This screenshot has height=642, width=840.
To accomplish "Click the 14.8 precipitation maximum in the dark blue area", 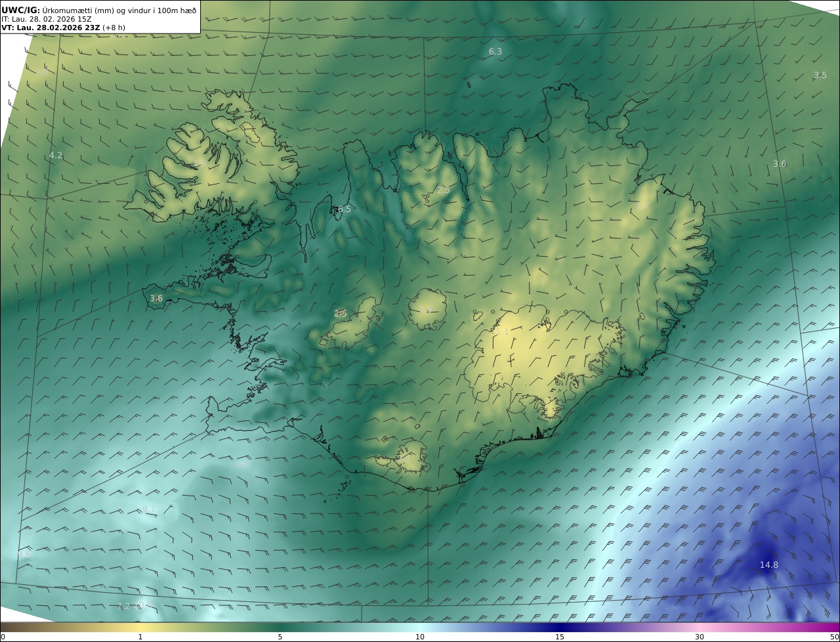I will (769, 565).
